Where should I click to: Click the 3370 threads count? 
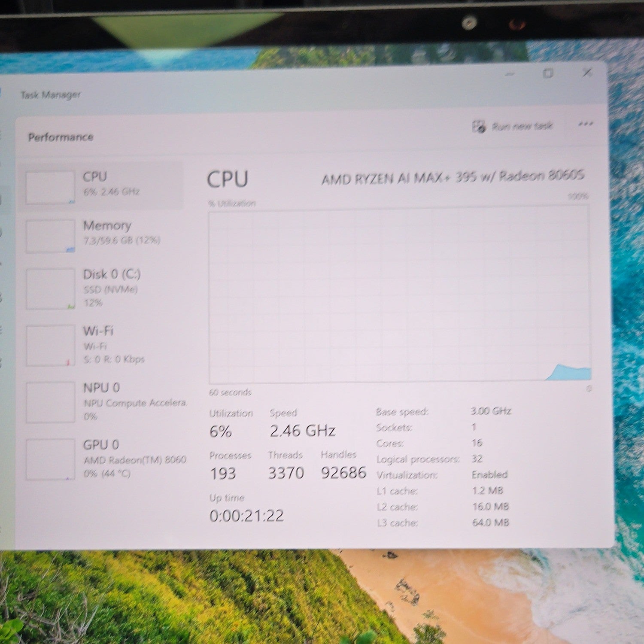[x=286, y=473]
